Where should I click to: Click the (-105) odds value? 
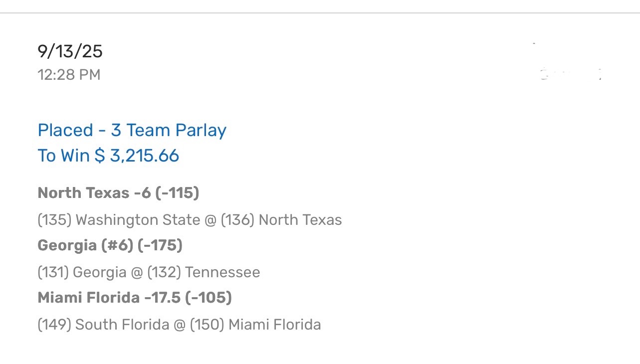(x=208, y=298)
